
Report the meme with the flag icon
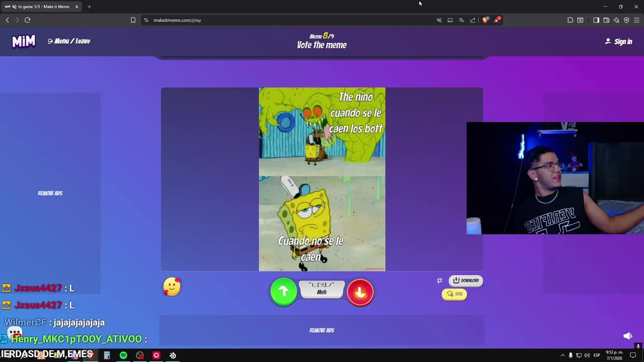(440, 281)
